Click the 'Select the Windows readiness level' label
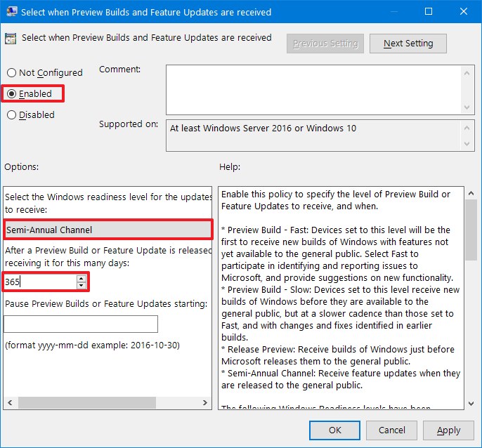This screenshot has width=482, height=448. click(x=108, y=203)
